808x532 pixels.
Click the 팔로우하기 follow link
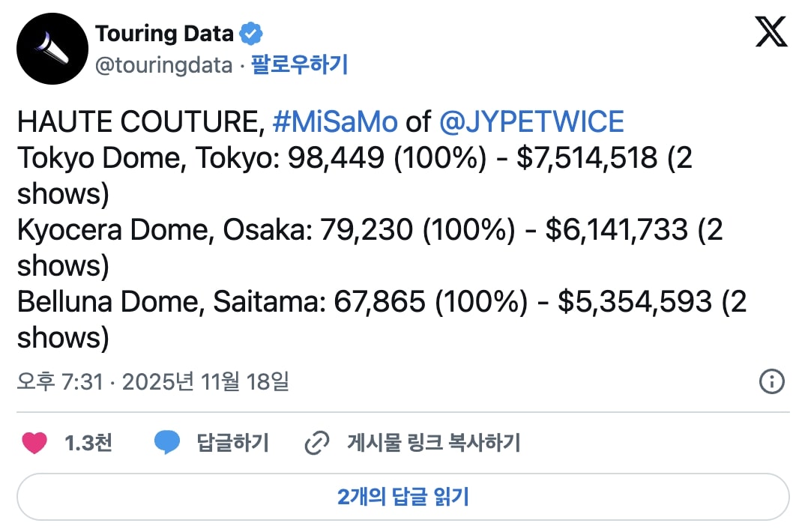click(x=299, y=66)
